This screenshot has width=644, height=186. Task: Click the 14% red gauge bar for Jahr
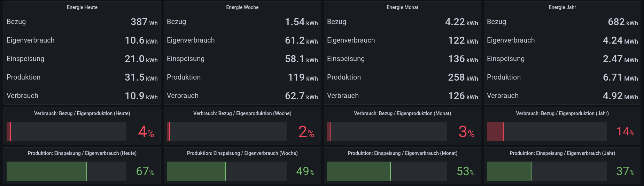pos(546,132)
